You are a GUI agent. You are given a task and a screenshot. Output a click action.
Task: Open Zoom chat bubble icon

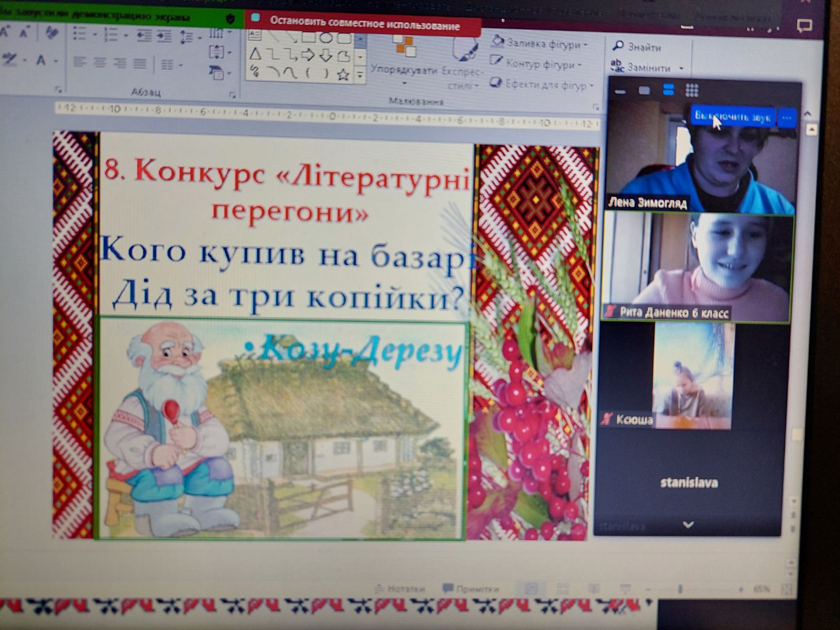804,25
